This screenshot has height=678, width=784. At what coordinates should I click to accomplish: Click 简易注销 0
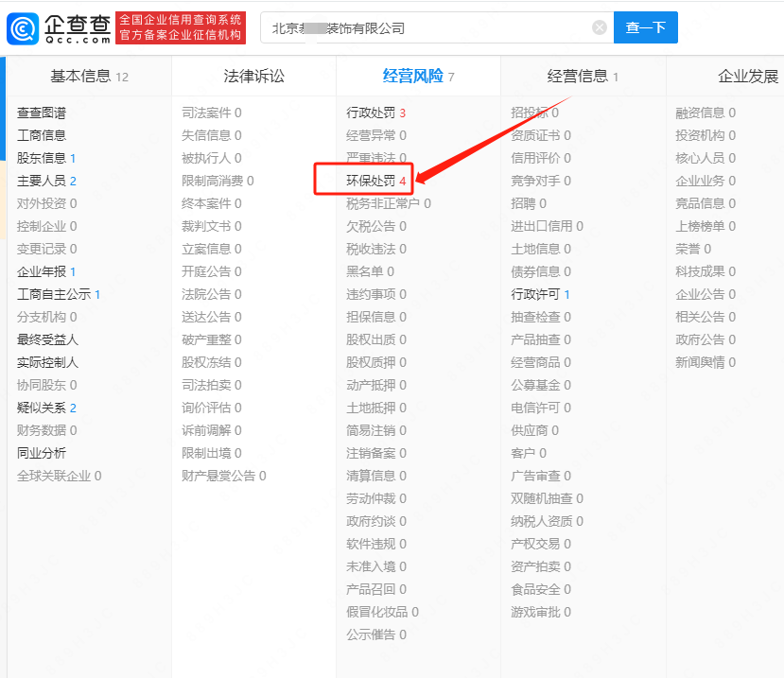click(x=376, y=430)
